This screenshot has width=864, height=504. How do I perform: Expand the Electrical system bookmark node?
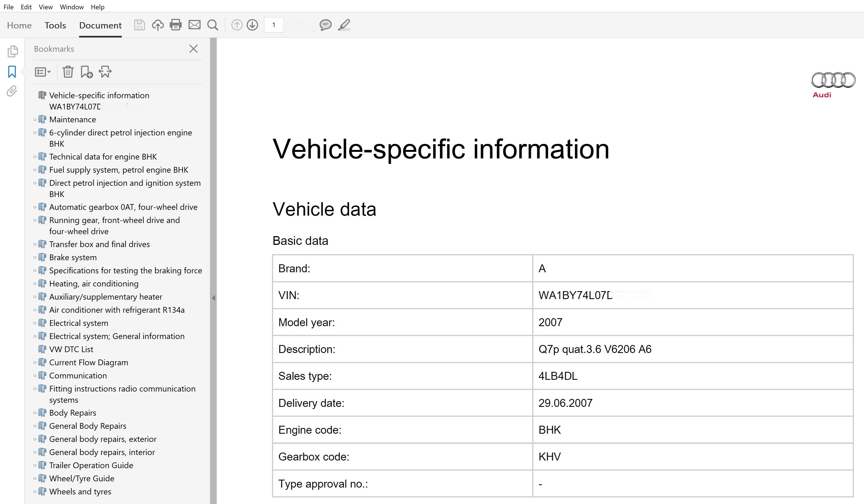(35, 323)
